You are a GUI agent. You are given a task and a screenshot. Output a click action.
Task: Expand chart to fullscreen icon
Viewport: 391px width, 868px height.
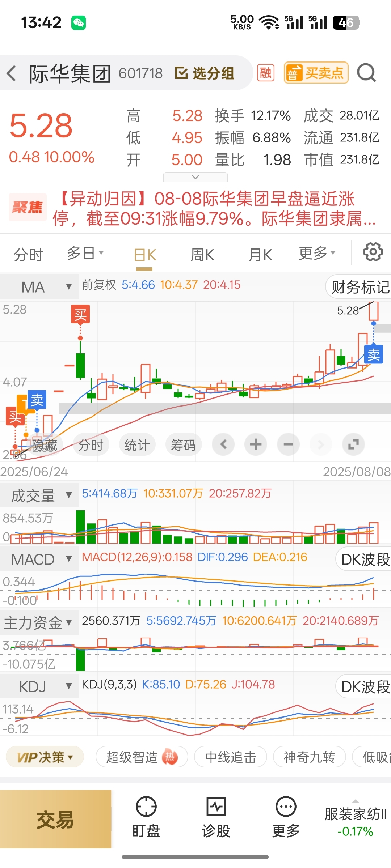(353, 444)
